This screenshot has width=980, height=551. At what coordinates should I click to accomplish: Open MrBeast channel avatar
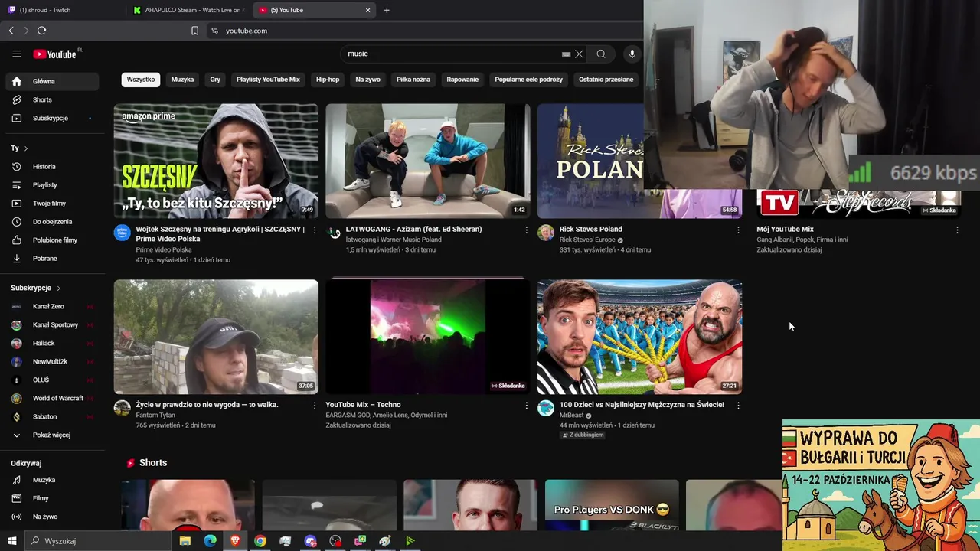click(x=546, y=408)
